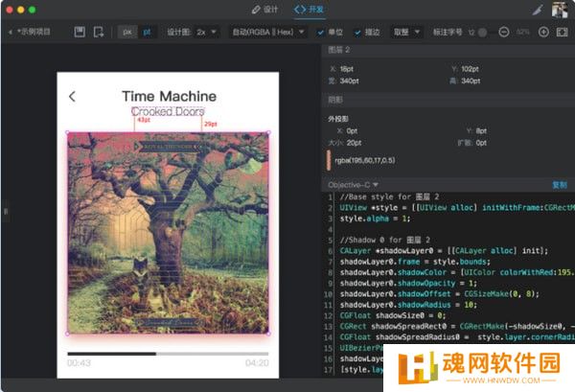The width and height of the screenshot is (575, 392).
Task: Open the 2x design scale dropdown
Action: coord(205,32)
